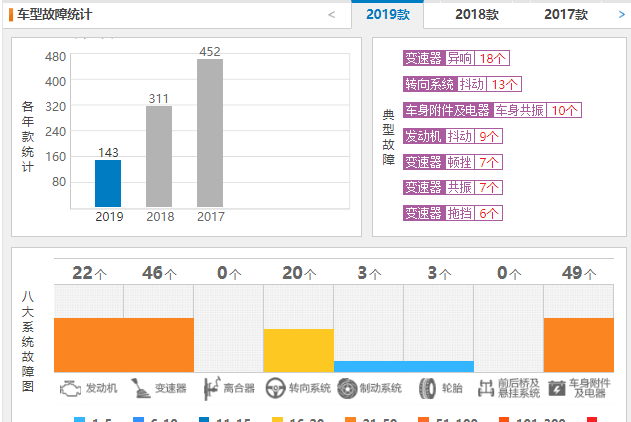Open the 转向系统 抖动 13个 fault tag
Image resolution: width=631 pixels, height=422 pixels.
[462, 84]
